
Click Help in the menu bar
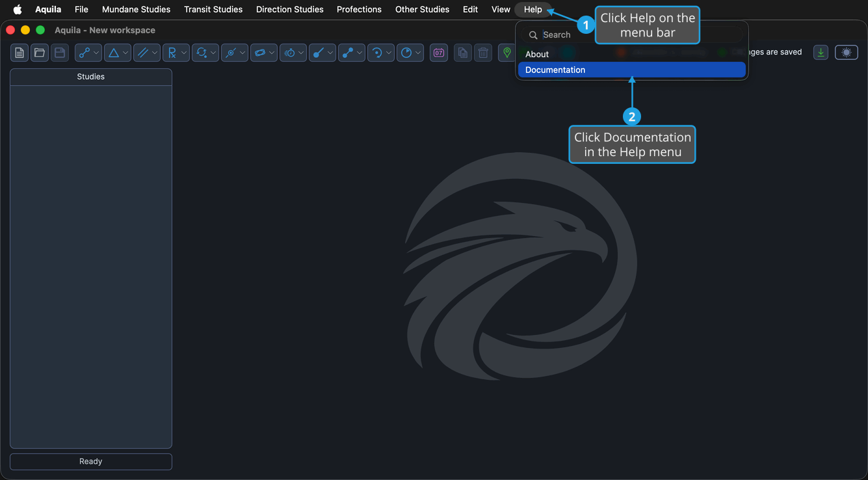(x=533, y=10)
